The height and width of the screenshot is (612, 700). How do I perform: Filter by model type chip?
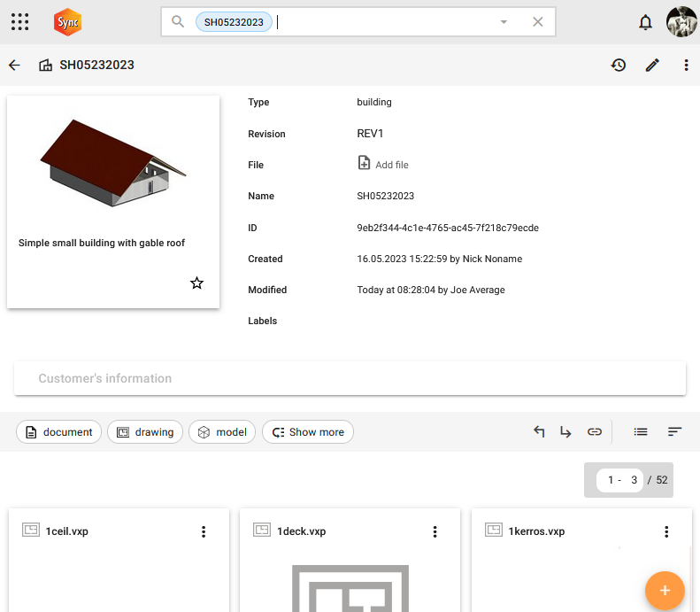[222, 432]
